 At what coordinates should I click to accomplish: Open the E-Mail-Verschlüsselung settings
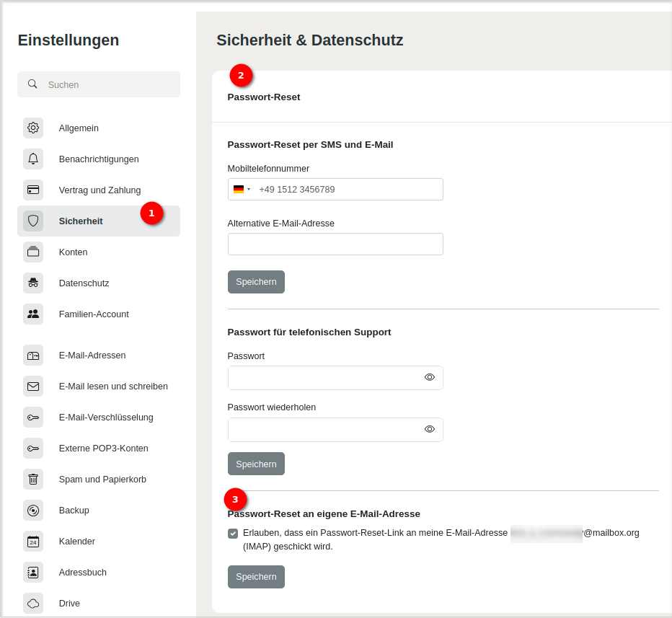pyautogui.click(x=105, y=417)
